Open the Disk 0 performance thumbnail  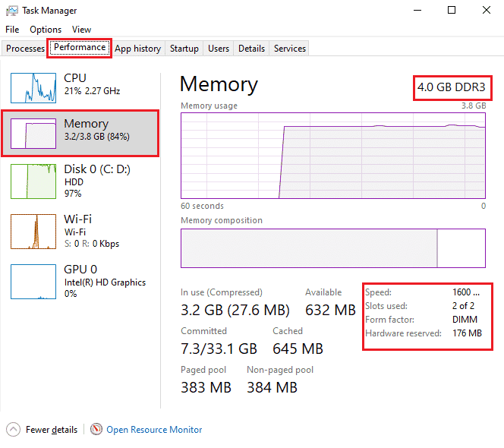click(33, 182)
